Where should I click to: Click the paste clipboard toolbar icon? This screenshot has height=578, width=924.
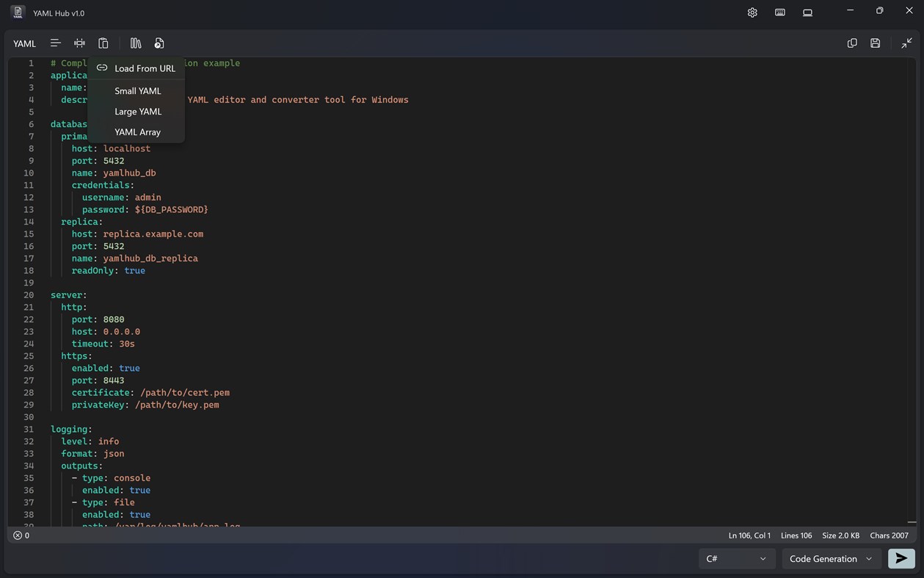coord(103,43)
